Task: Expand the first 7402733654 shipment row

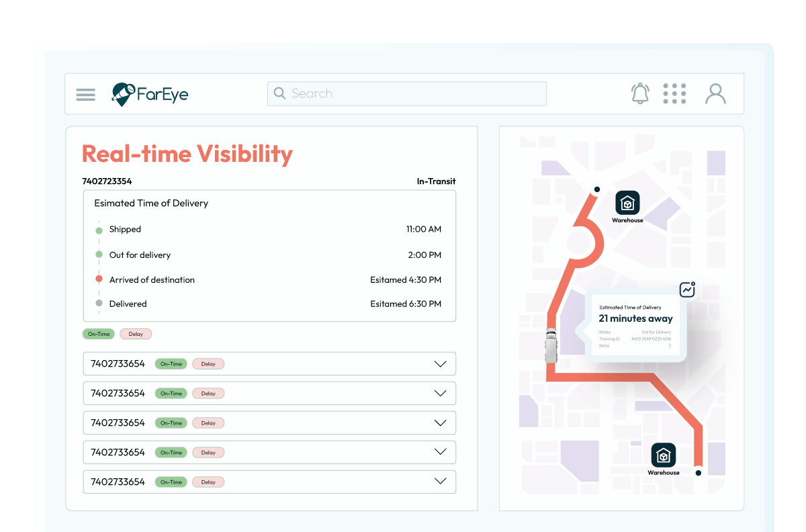Action: [x=440, y=364]
